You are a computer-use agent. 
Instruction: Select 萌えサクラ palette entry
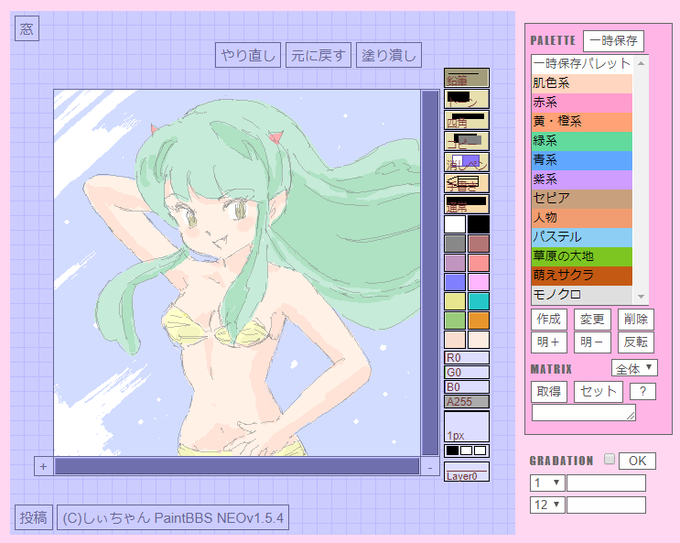click(582, 275)
